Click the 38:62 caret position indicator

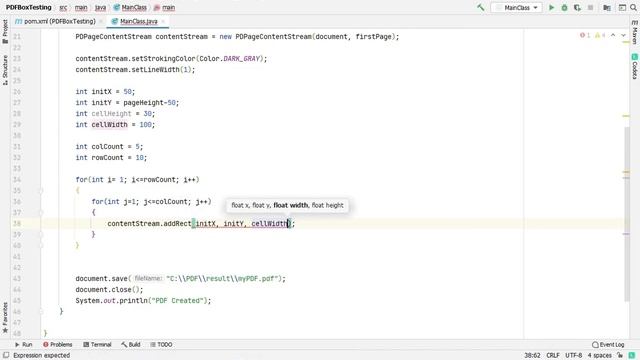click(x=532, y=356)
